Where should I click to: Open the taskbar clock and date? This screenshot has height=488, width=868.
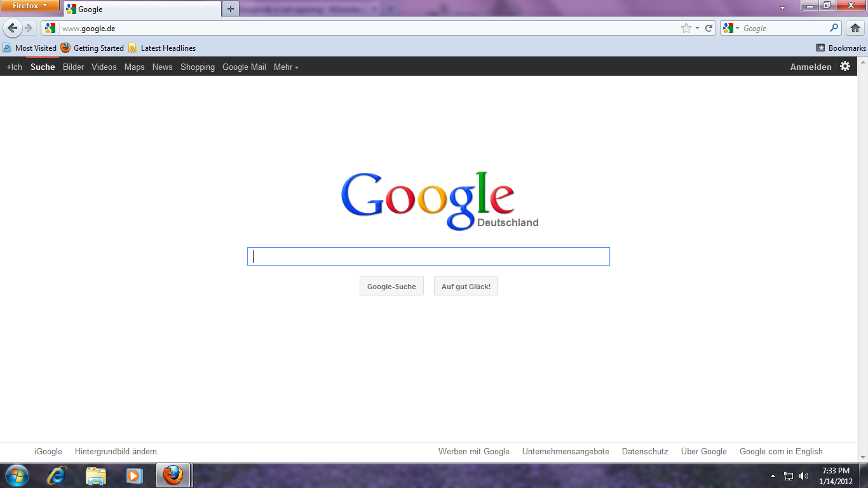click(836, 476)
